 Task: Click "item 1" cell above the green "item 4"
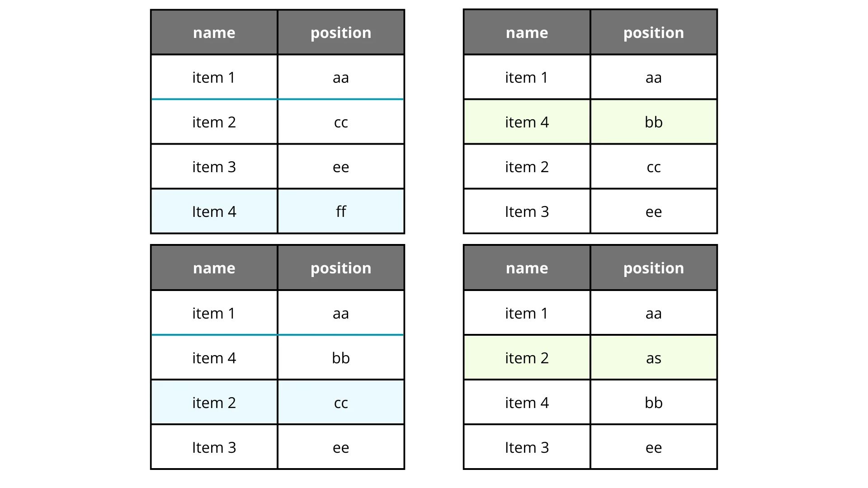[x=527, y=77]
